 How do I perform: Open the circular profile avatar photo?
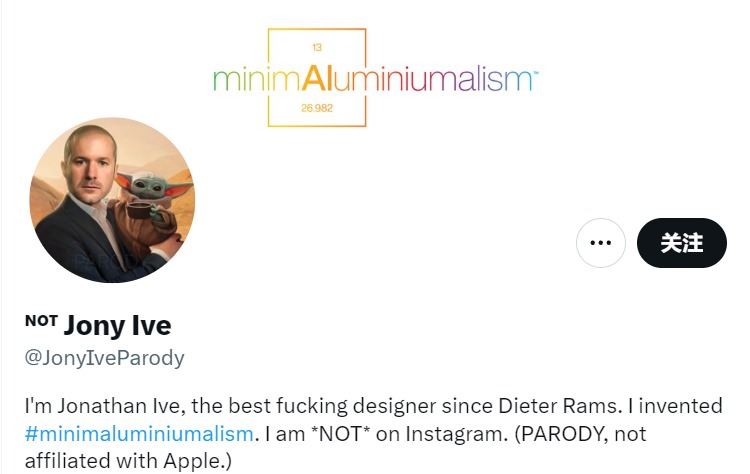pos(112,200)
